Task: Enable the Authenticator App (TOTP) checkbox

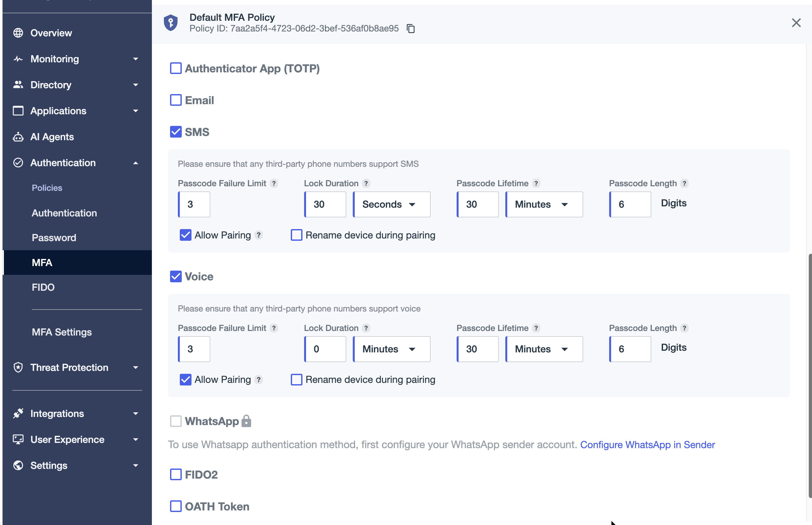Action: 176,68
